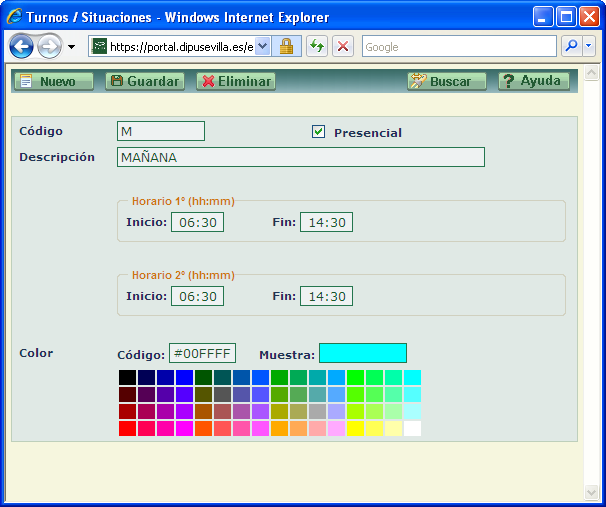Screen dimensions: 606x507
Task: Click the magnifier search icon
Action: pos(571,46)
